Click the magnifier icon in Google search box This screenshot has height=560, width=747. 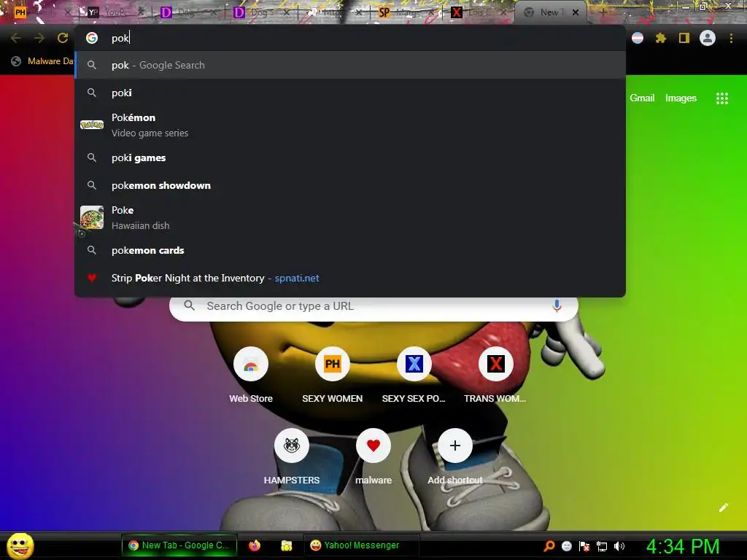tap(189, 306)
